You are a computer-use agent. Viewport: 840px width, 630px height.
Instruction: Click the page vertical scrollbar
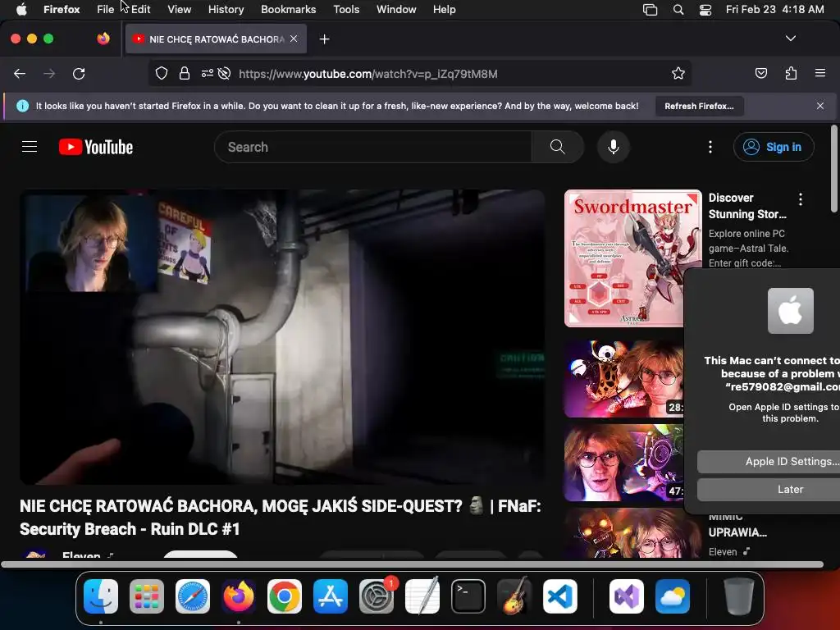point(833,168)
